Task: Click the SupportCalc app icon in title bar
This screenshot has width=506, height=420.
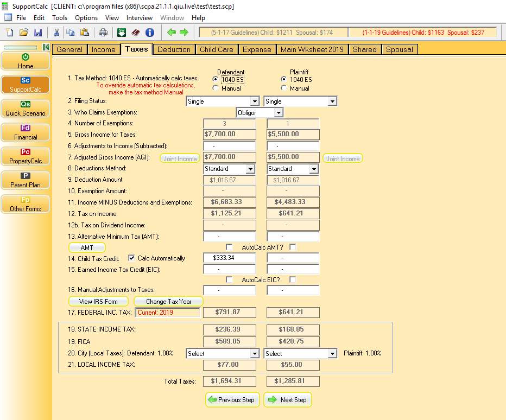Action: (5, 6)
